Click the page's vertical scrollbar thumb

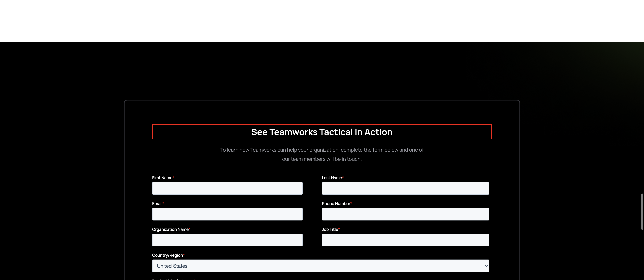[642, 211]
